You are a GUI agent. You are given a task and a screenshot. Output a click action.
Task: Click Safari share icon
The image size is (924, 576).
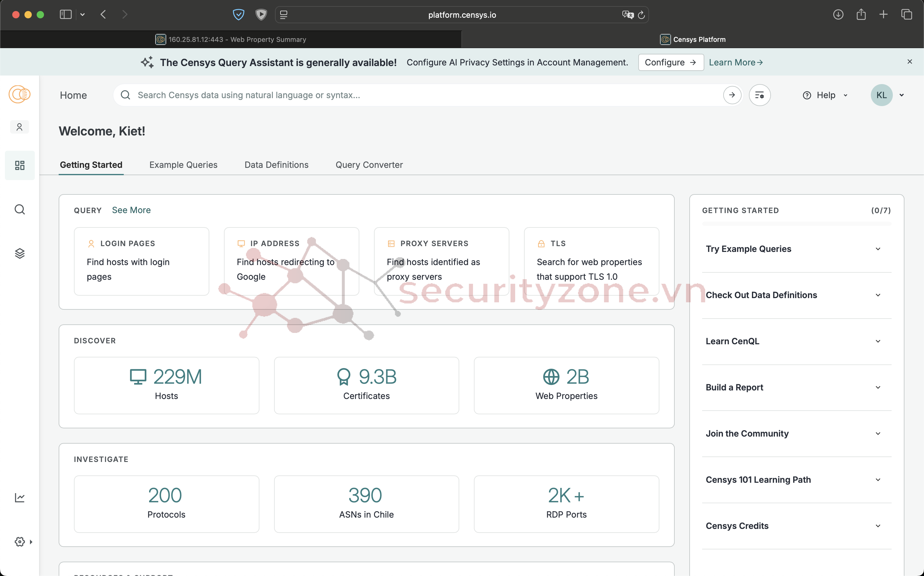[x=861, y=14]
